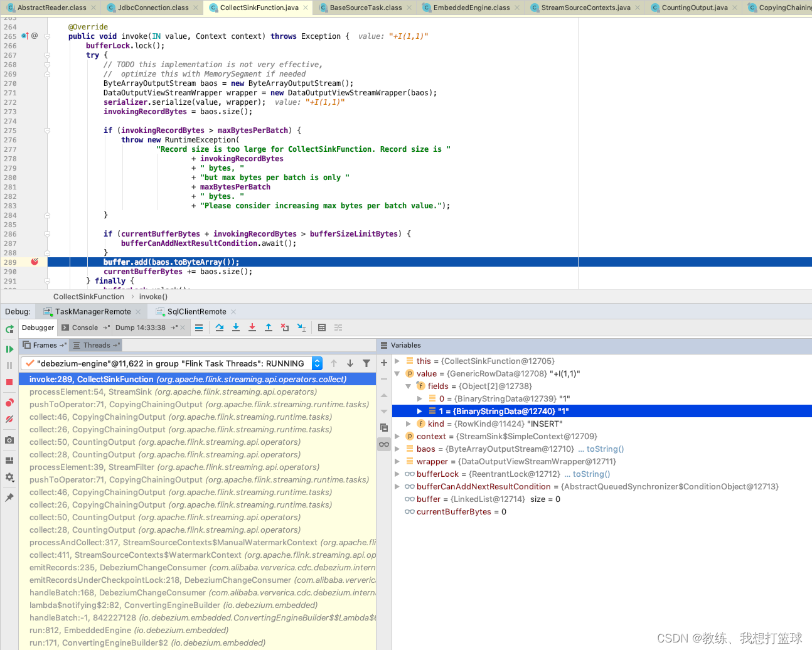Click the Run to Cursor icon
812x650 pixels.
click(301, 328)
